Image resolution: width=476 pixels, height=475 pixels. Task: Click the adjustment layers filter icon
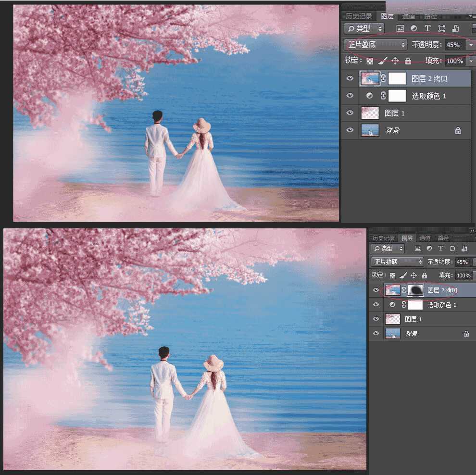413,28
